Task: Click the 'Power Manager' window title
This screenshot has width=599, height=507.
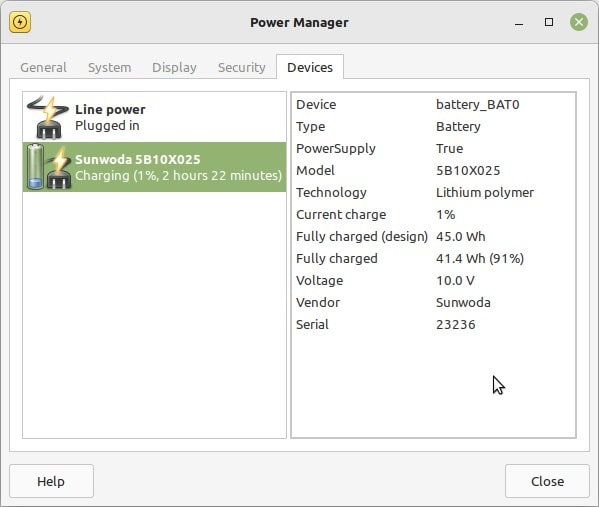Action: coord(299,23)
